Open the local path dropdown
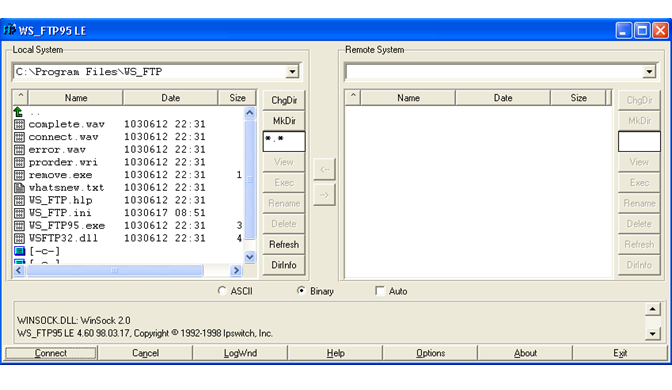 click(292, 72)
